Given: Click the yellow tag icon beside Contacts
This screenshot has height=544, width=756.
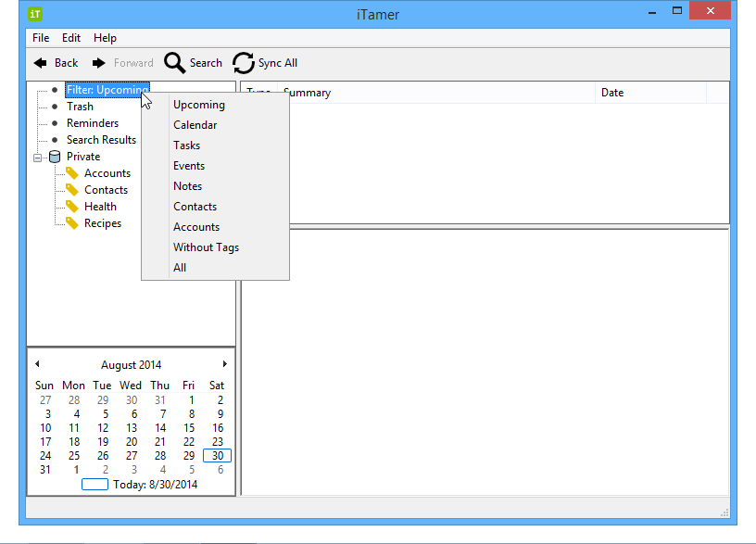Looking at the screenshot, I should tap(72, 190).
